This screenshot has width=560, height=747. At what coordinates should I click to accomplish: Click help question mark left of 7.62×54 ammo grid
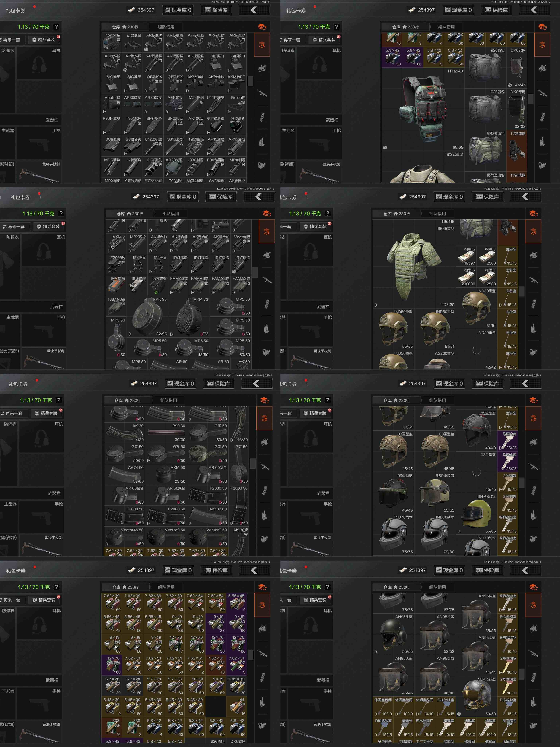[56, 587]
